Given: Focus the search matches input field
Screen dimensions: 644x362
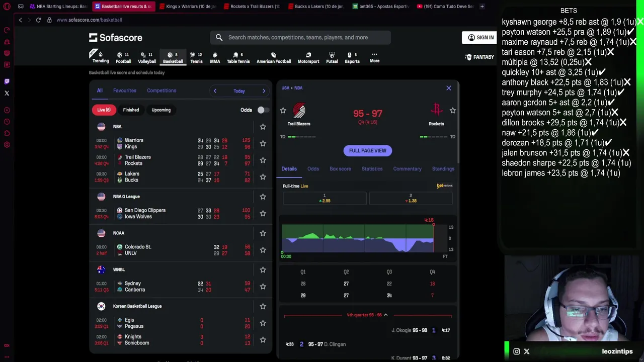Looking at the screenshot, I should (300, 37).
